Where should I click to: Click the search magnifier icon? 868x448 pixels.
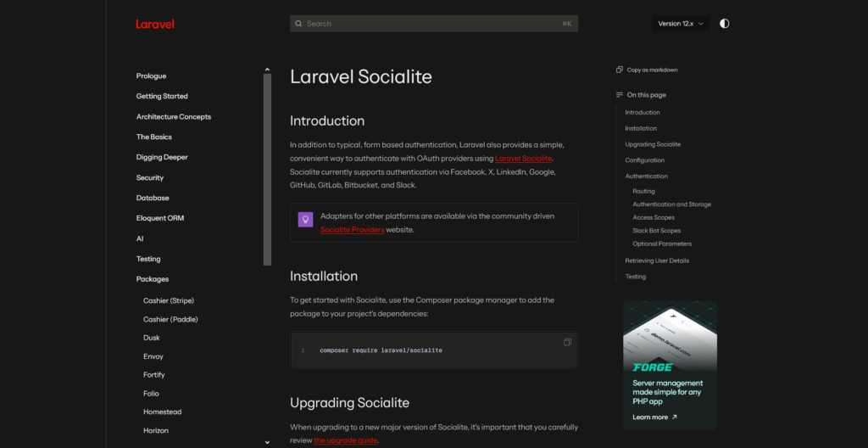[x=298, y=24]
